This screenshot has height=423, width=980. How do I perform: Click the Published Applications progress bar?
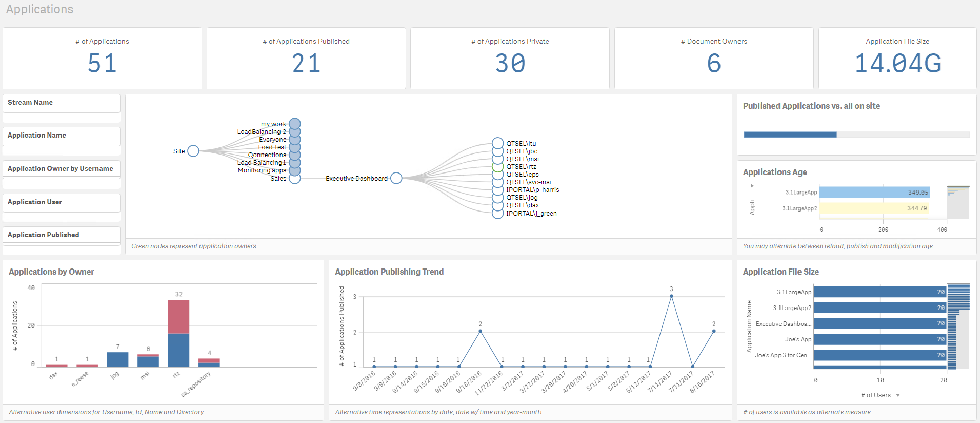[856, 134]
